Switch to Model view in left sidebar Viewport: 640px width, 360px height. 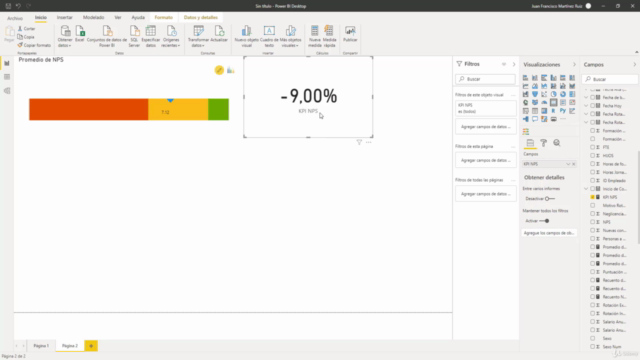tap(7, 91)
